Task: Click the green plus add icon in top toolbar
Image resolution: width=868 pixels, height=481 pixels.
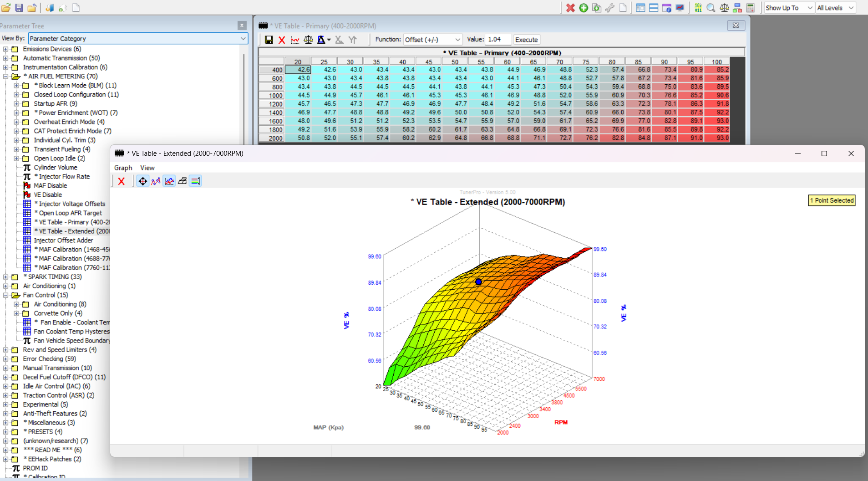Action: 584,8
